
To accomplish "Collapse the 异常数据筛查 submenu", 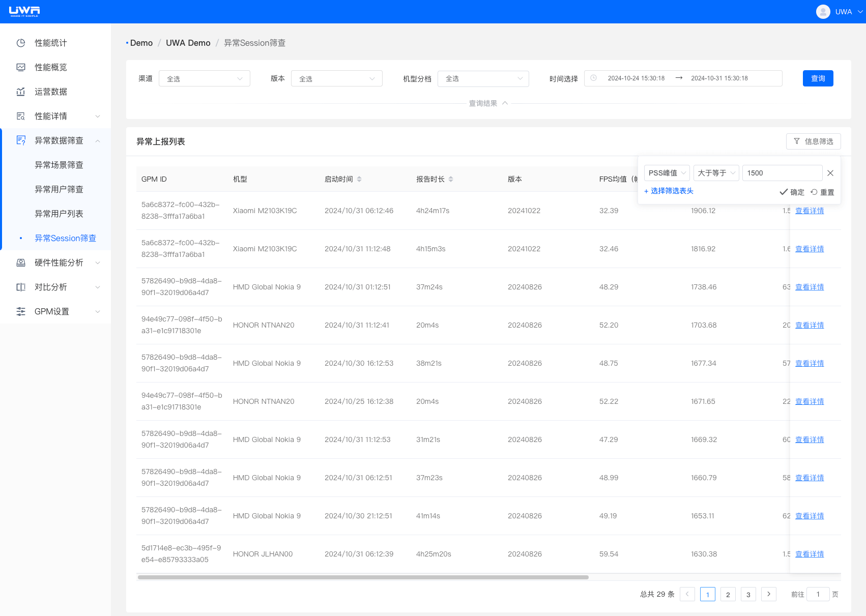I will pos(98,141).
